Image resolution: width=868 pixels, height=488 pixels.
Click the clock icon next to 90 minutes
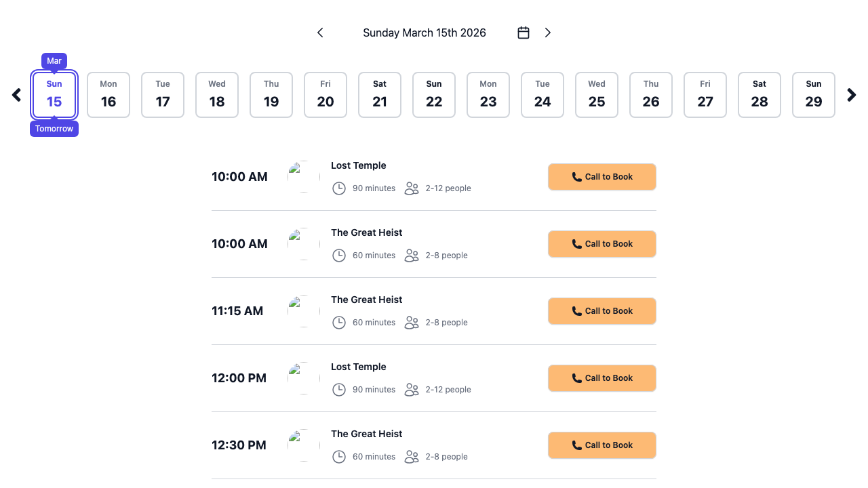tap(339, 188)
